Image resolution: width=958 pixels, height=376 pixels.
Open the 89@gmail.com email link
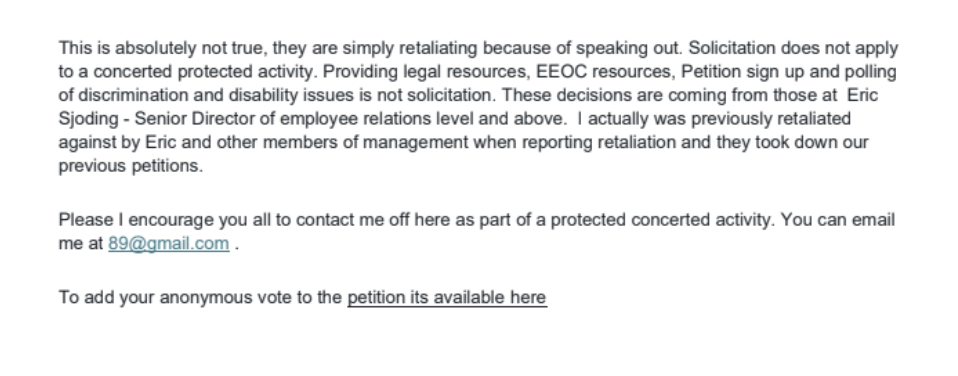coord(169,243)
